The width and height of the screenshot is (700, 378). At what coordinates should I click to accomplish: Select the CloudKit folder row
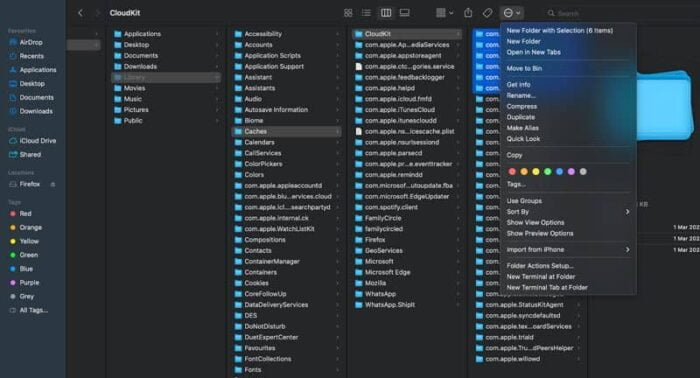pos(407,34)
